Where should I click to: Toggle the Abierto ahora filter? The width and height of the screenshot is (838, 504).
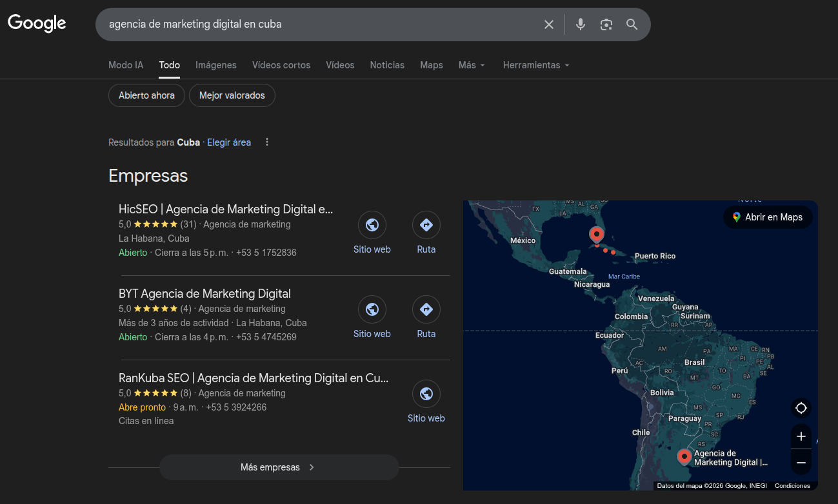tap(146, 95)
